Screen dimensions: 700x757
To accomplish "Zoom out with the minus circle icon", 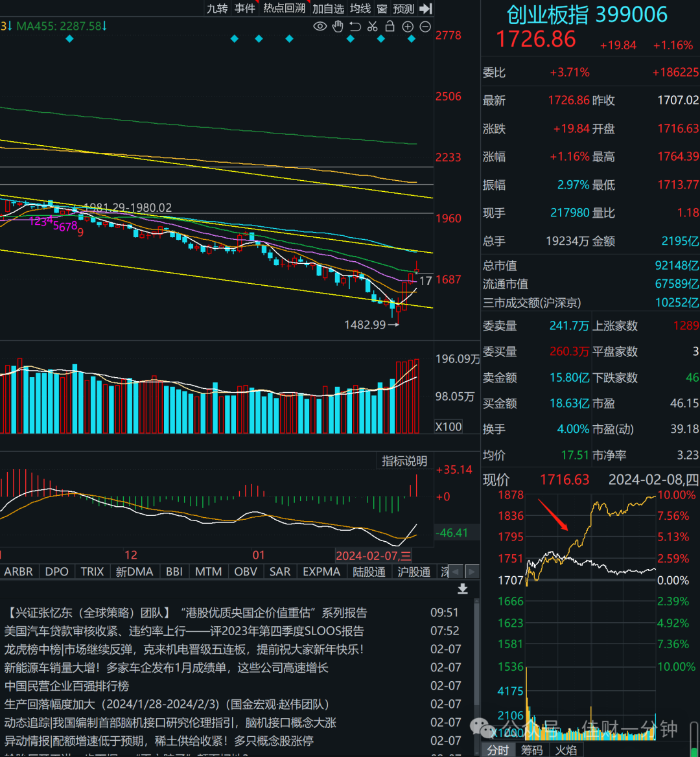I will (x=425, y=27).
